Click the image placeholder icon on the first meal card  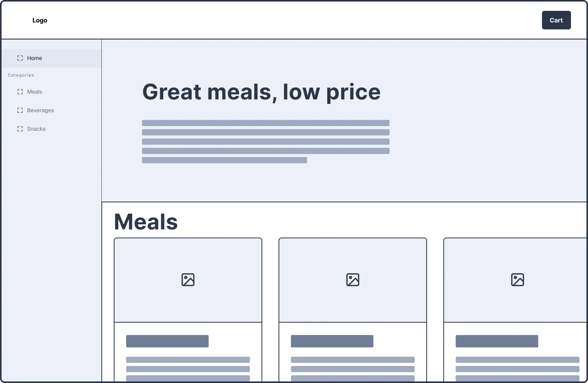(x=188, y=280)
